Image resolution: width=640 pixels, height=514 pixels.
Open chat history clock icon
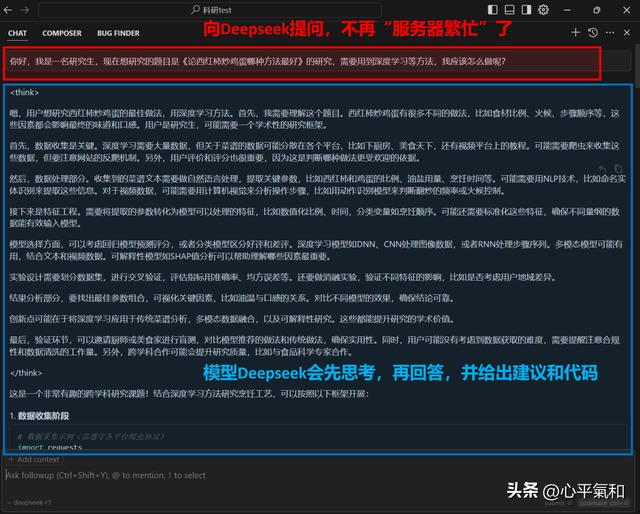[592, 32]
